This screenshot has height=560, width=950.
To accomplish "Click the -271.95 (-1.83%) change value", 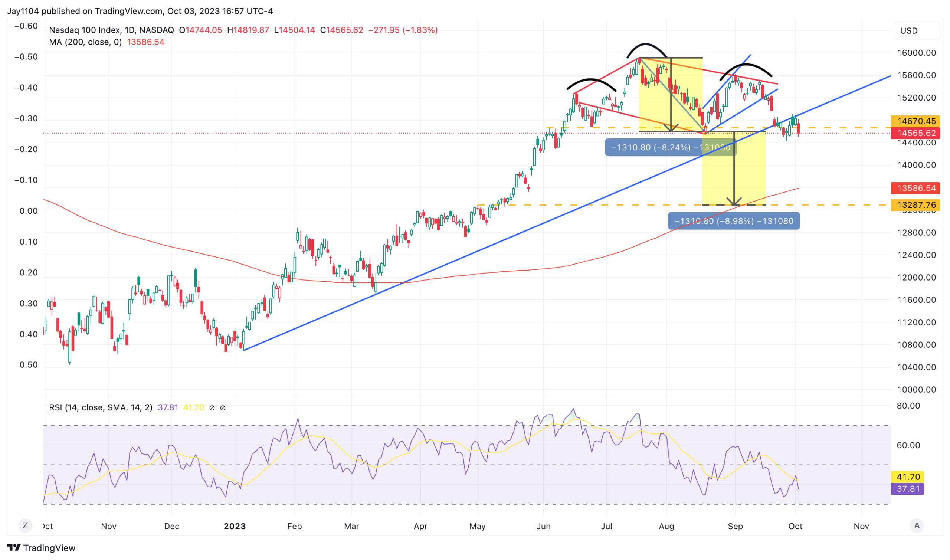I will [403, 30].
